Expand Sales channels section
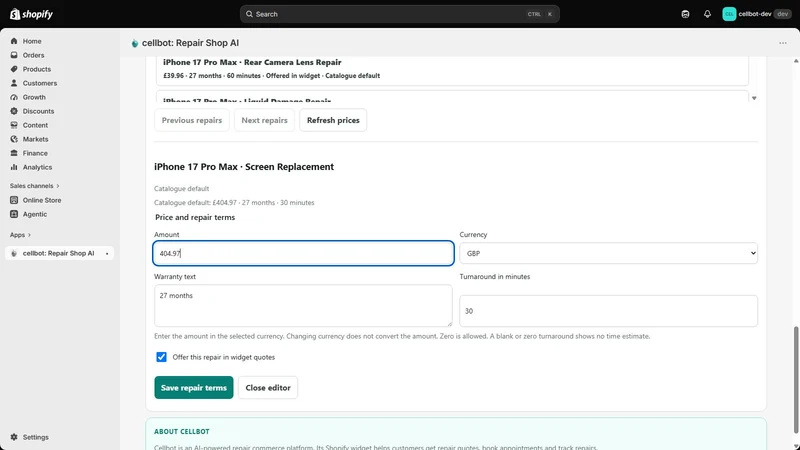Viewport: 800px width, 450px height. tap(34, 186)
